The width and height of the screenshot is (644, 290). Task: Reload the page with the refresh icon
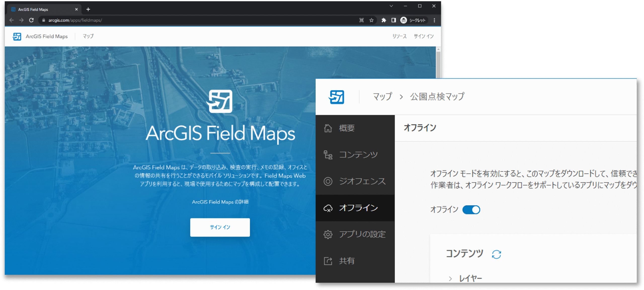(31, 20)
